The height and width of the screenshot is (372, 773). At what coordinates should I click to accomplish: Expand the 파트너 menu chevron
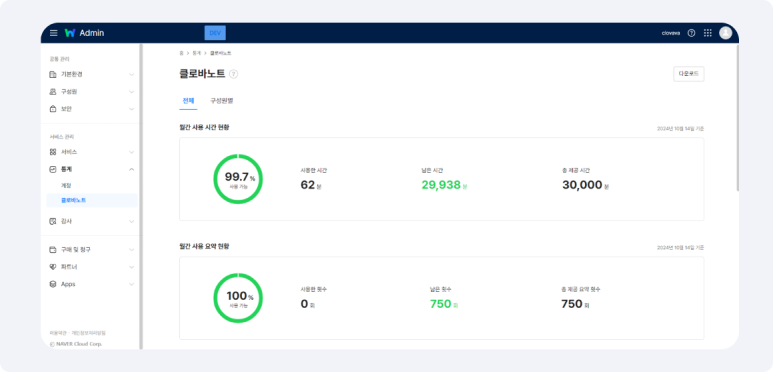(x=132, y=267)
